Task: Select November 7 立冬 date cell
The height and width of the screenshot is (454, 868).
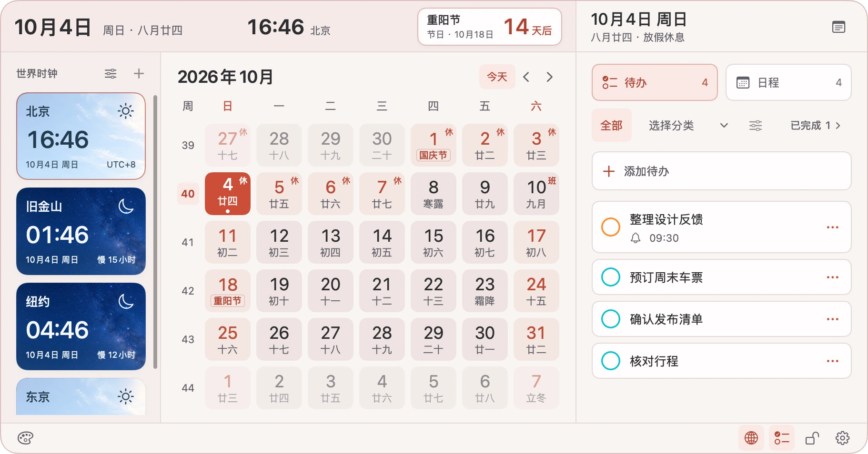Action: 536,388
